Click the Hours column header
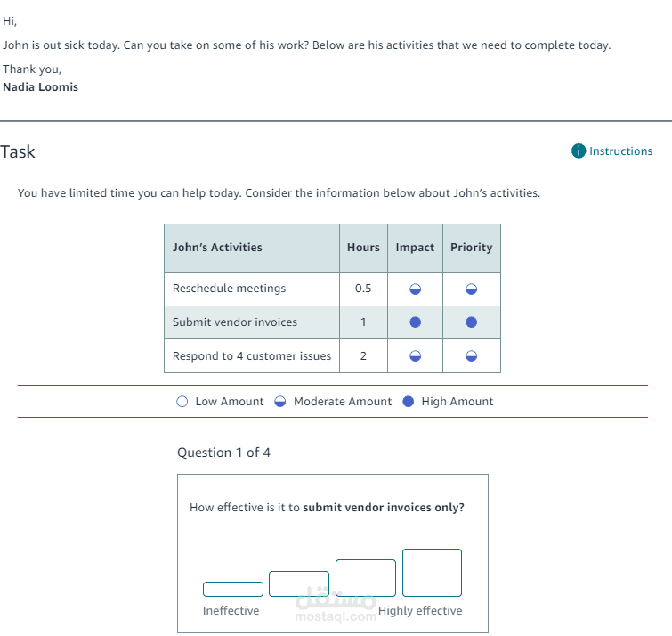The height and width of the screenshot is (636, 672). (363, 248)
